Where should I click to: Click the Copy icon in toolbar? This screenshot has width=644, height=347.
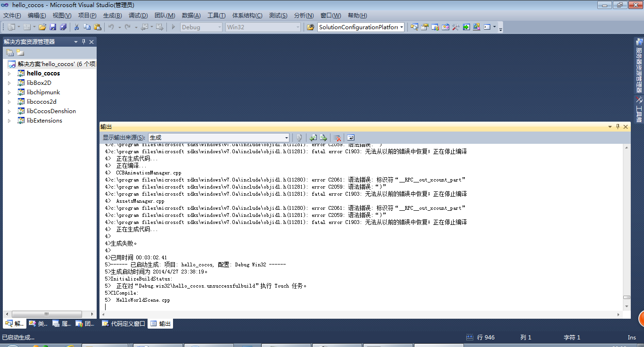87,27
